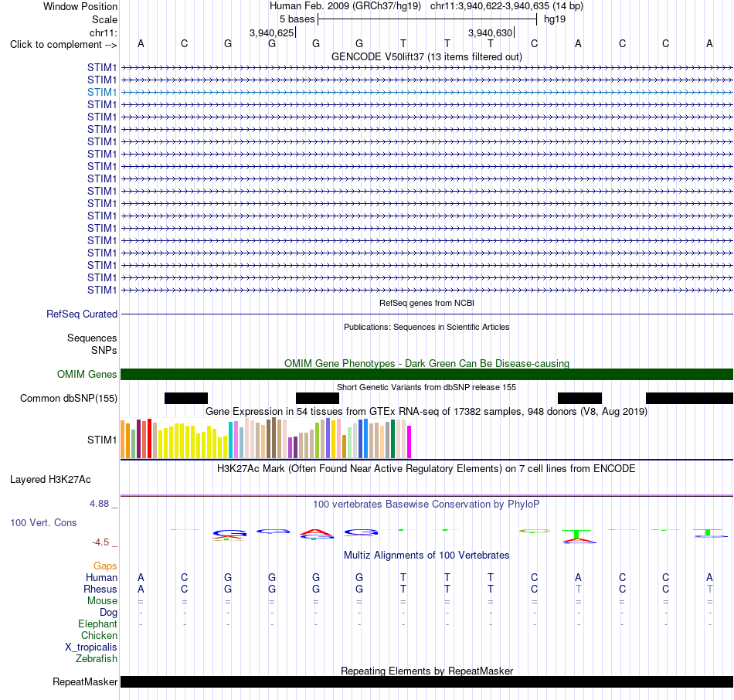Image resolution: width=734 pixels, height=700 pixels.
Task: Click the magenta bar in GTEx expression chart
Action: [409, 441]
